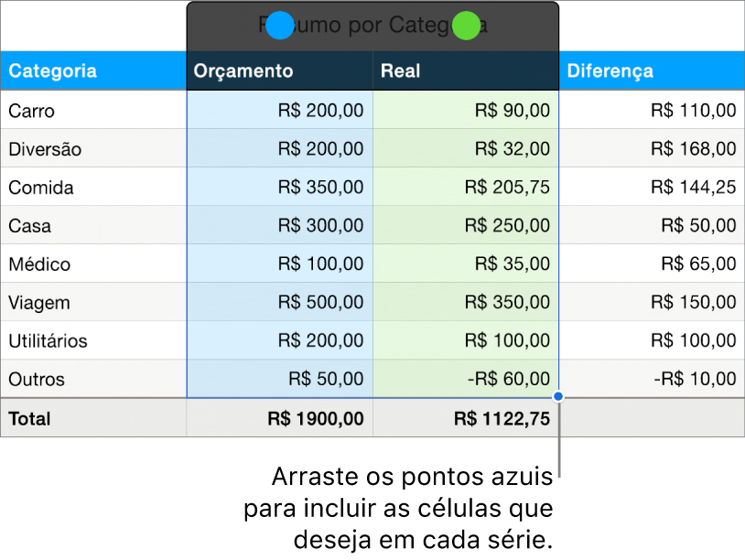Viewport: 745px width, 560px height.
Task: Click the Orçamento column header
Action: tap(247, 70)
